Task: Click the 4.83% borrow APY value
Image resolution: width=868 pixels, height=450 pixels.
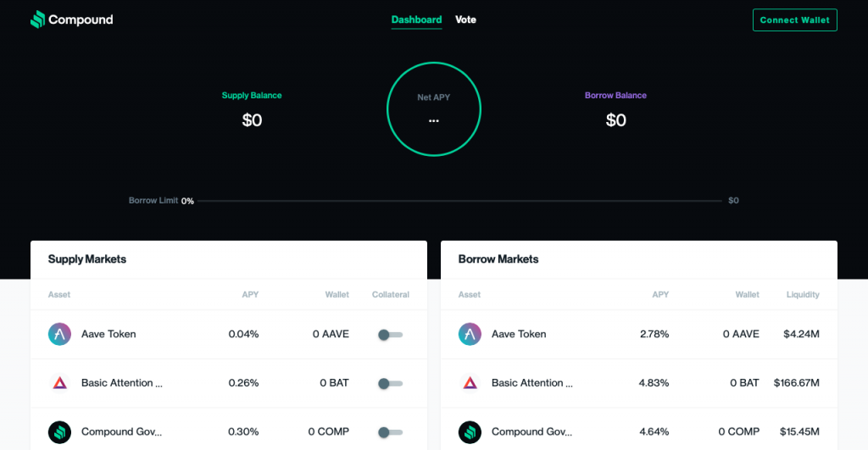Action: point(654,383)
